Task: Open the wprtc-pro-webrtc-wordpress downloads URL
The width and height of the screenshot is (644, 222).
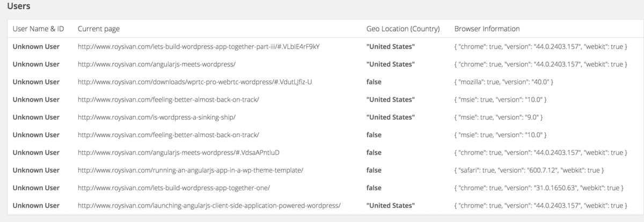Action: (195, 82)
